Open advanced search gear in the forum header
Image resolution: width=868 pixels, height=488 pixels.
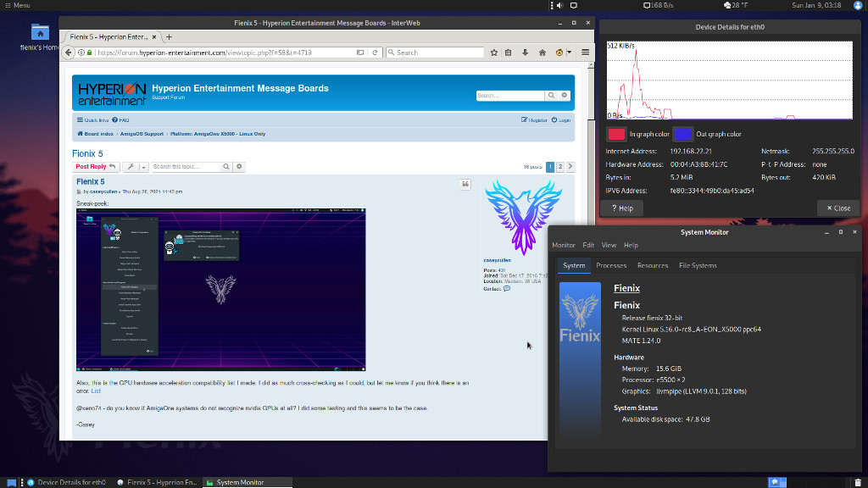tap(564, 95)
